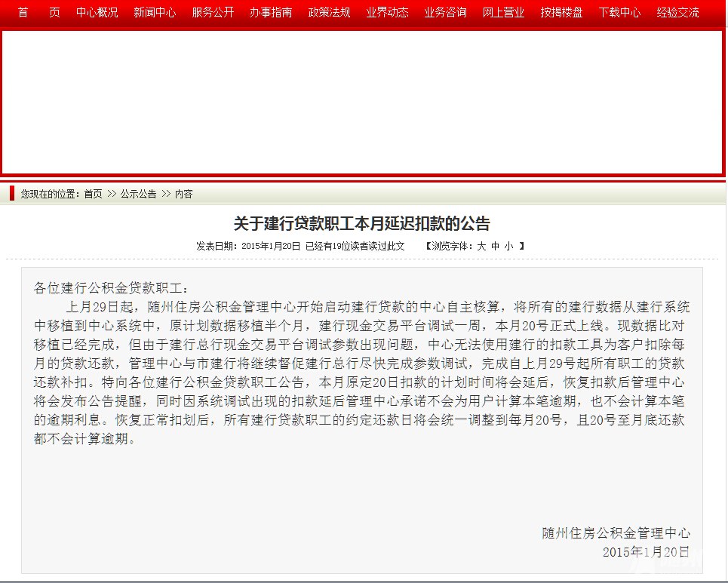Click the 政策法规 menu item
The height and width of the screenshot is (583, 728).
pyautogui.click(x=329, y=13)
